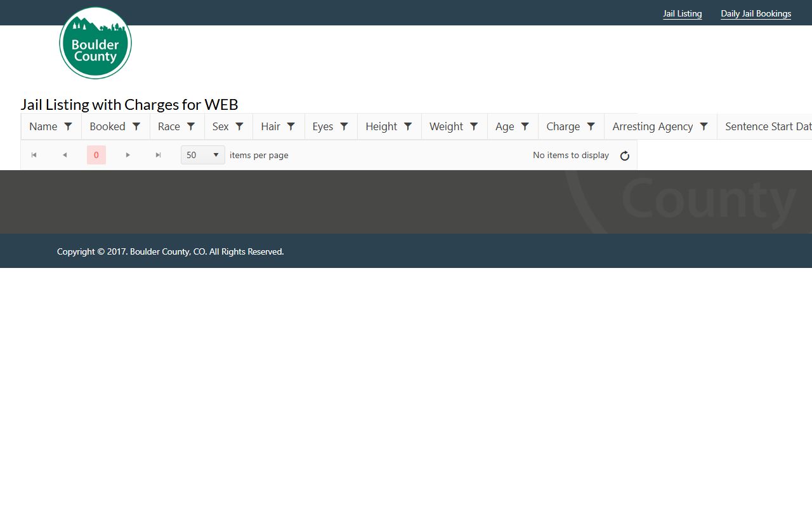Click the Weight column filter funnel
This screenshot has width=812, height=508.
pyautogui.click(x=474, y=126)
